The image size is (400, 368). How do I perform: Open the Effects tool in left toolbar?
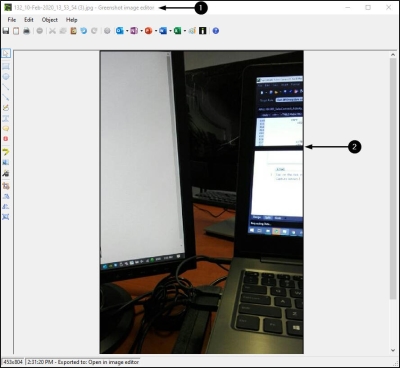6,173
